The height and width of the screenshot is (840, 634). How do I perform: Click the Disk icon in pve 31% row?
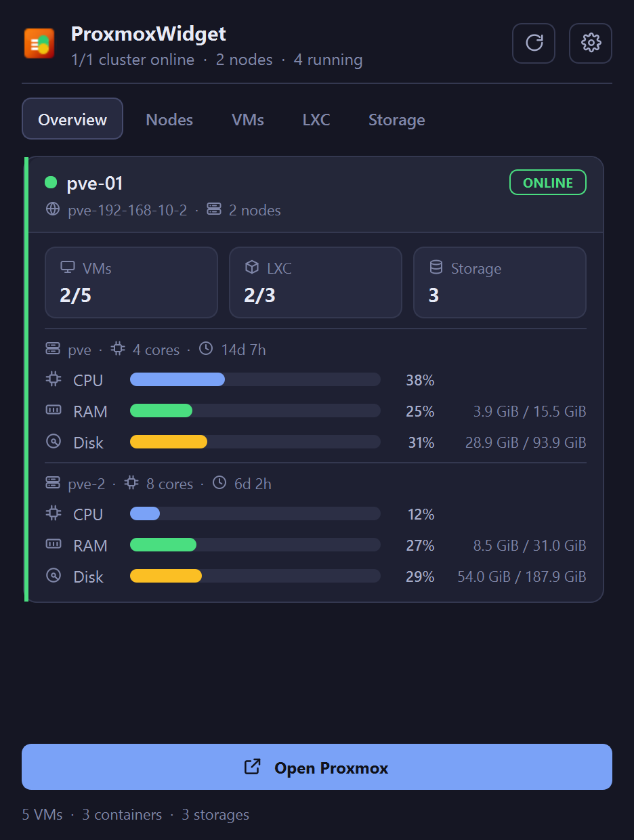(53, 442)
